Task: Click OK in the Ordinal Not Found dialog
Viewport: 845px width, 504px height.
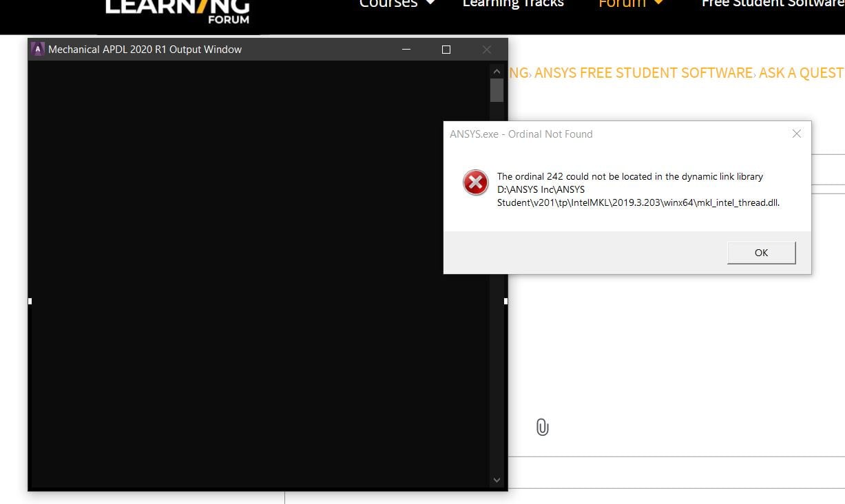Action: [761, 253]
